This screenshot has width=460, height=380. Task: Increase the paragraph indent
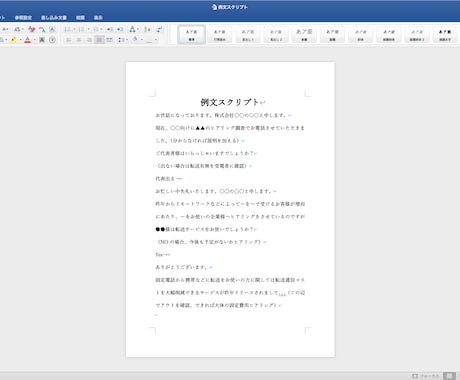tap(120, 30)
